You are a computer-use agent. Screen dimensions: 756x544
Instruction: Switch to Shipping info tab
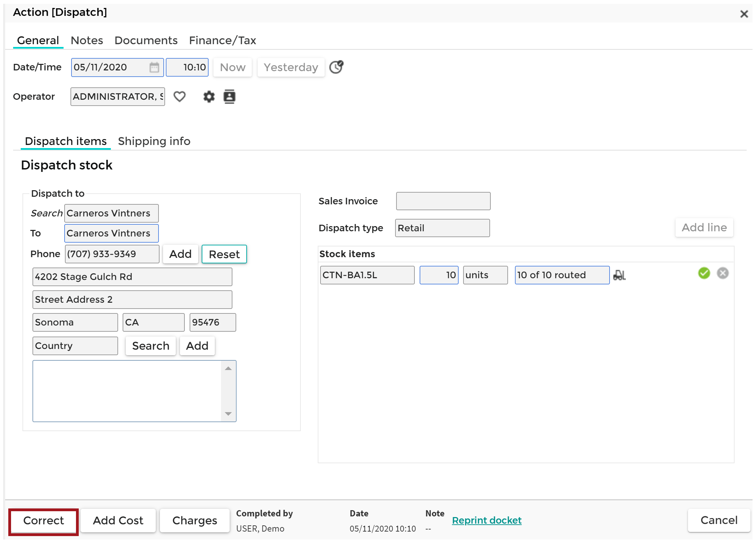point(154,141)
